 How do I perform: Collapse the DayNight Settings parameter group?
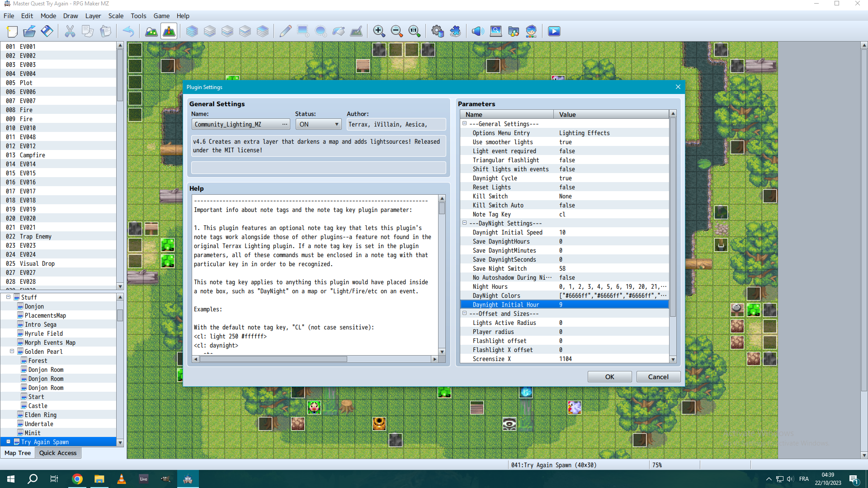coord(464,223)
